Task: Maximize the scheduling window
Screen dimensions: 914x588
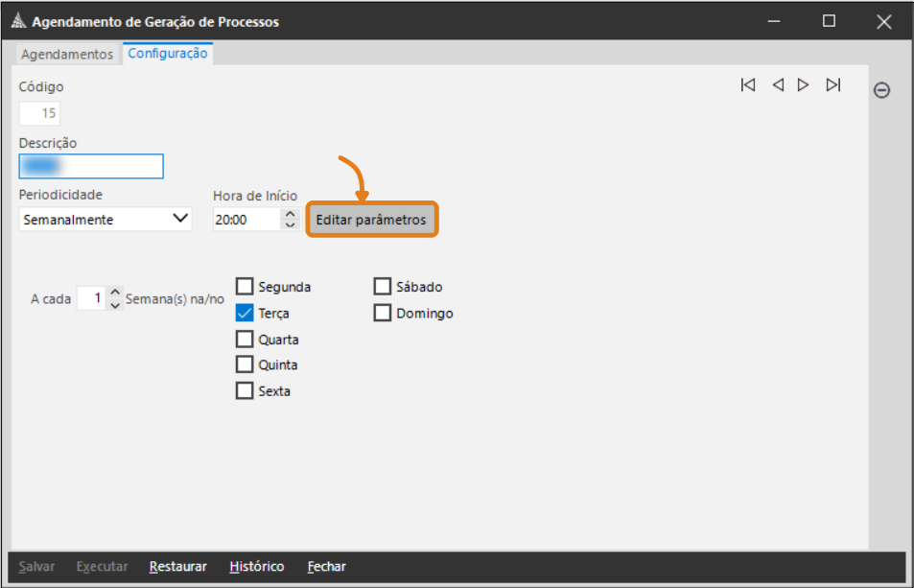Action: coord(829,21)
